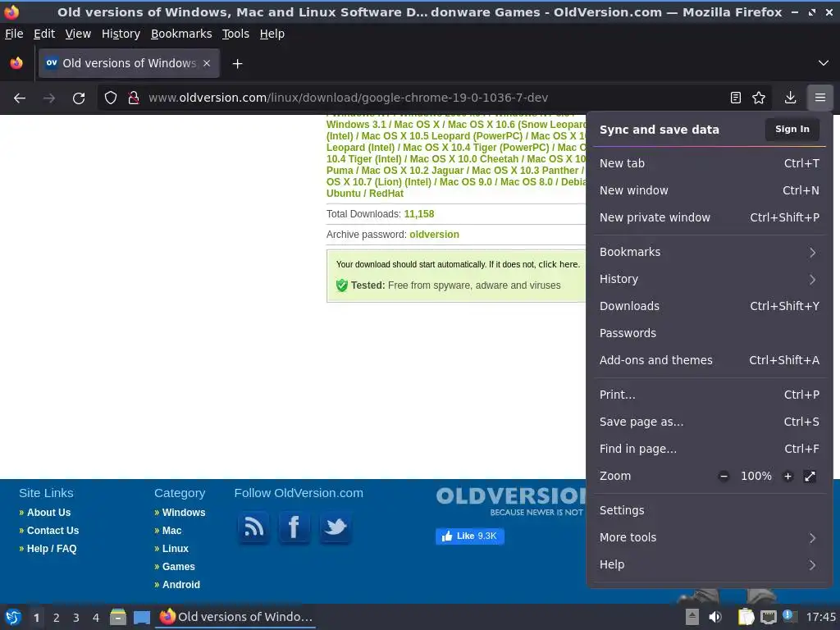Open the downloads toolbar arrow
The height and width of the screenshot is (630, 840).
pyautogui.click(x=790, y=98)
